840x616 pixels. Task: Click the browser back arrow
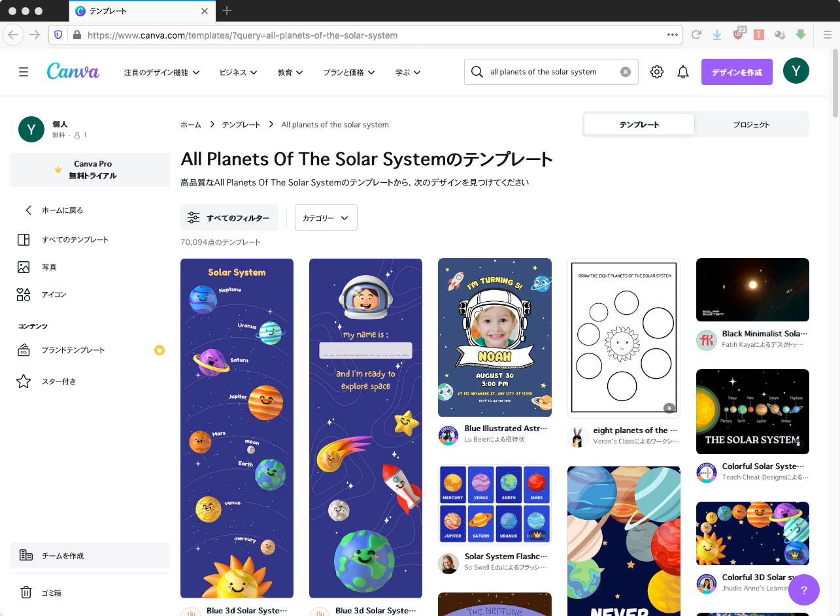coord(14,35)
